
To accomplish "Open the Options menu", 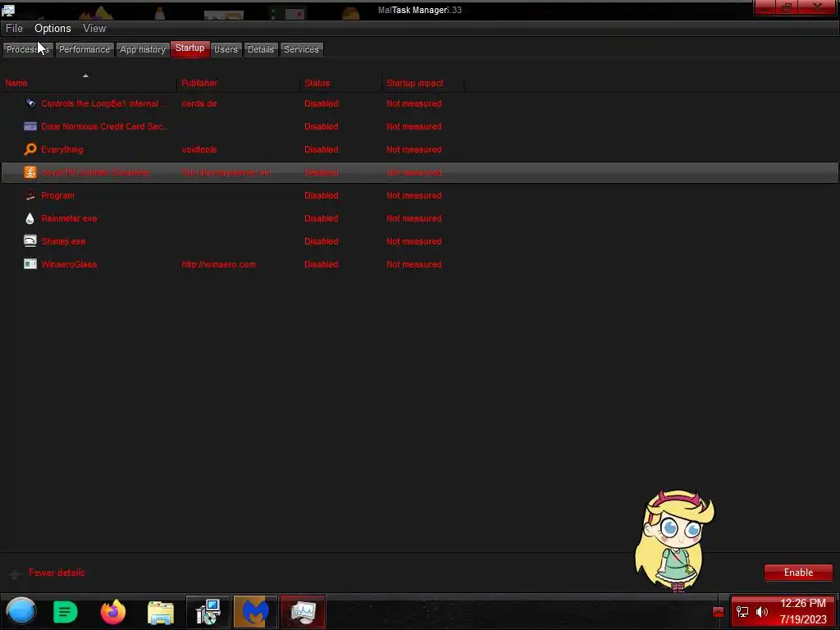I will point(52,29).
